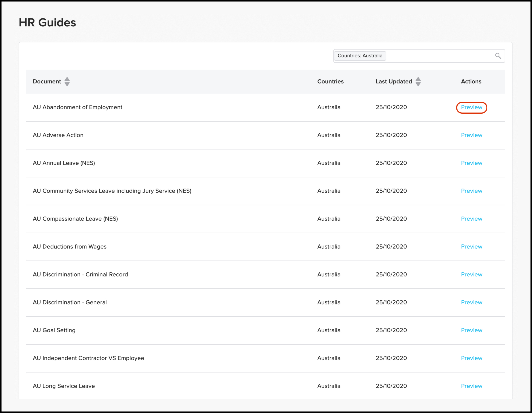Viewport: 532px width, 413px height.
Task: Click inside the search filter field
Action: (x=438, y=56)
